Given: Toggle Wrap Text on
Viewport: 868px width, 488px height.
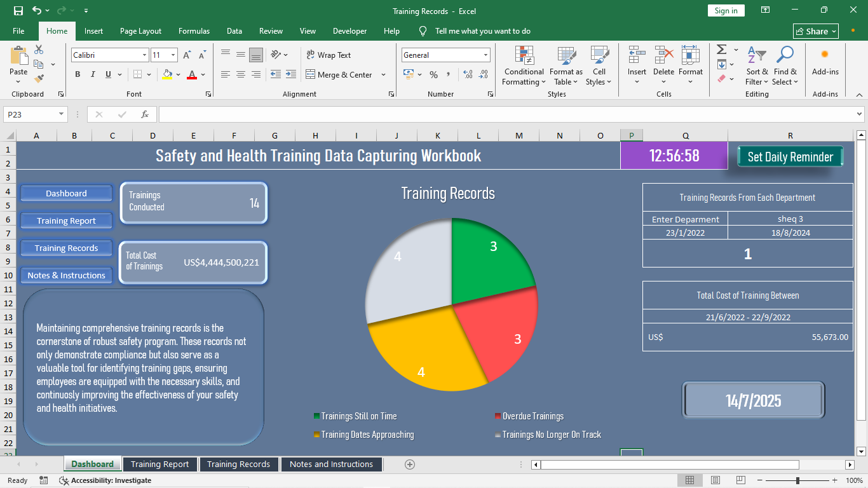Looking at the screenshot, I should click(329, 55).
